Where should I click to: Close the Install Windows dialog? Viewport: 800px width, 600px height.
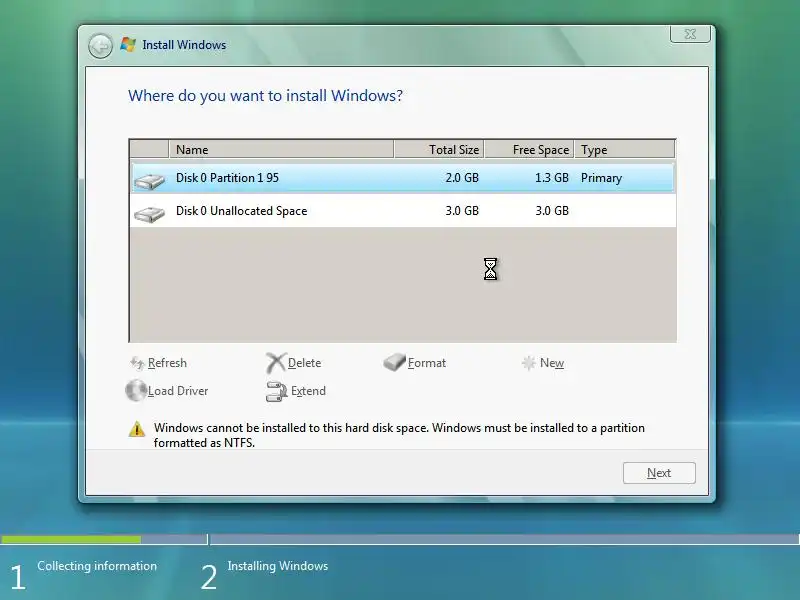pos(690,34)
